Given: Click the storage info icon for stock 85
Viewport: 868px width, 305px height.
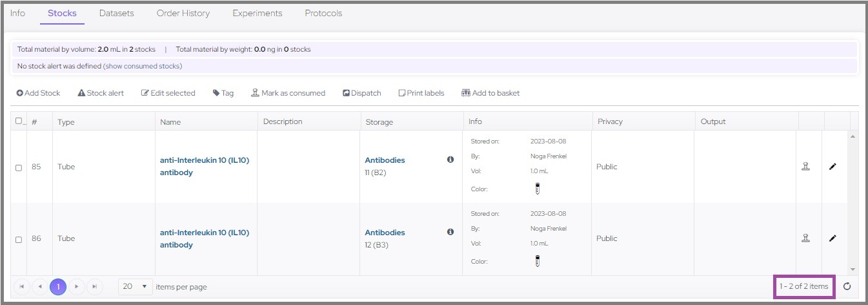Looking at the screenshot, I should [450, 160].
